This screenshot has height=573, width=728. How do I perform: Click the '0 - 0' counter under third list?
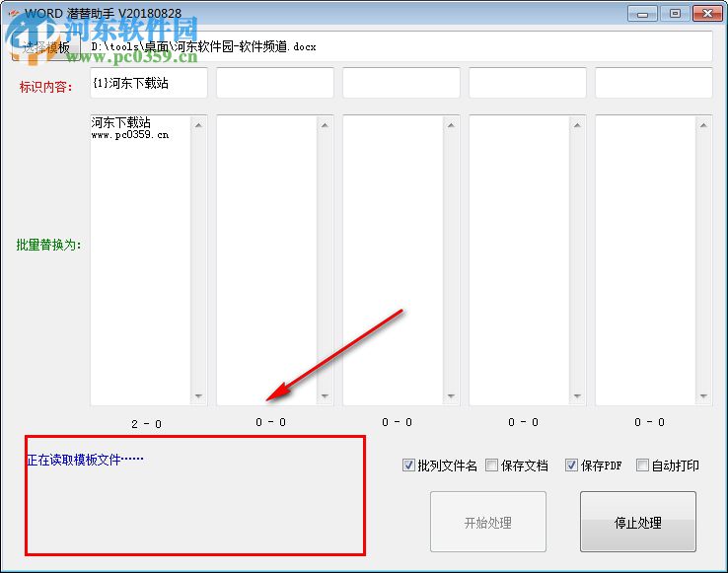[x=397, y=422]
